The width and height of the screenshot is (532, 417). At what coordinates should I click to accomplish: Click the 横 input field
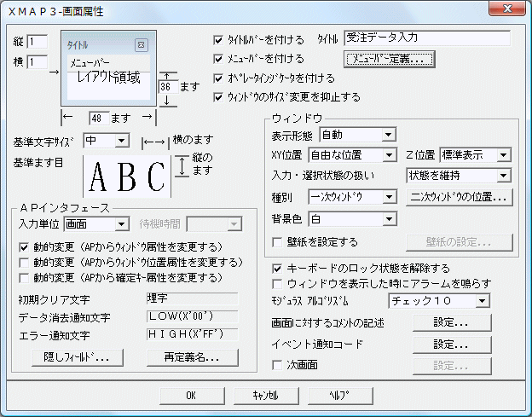tap(38, 62)
